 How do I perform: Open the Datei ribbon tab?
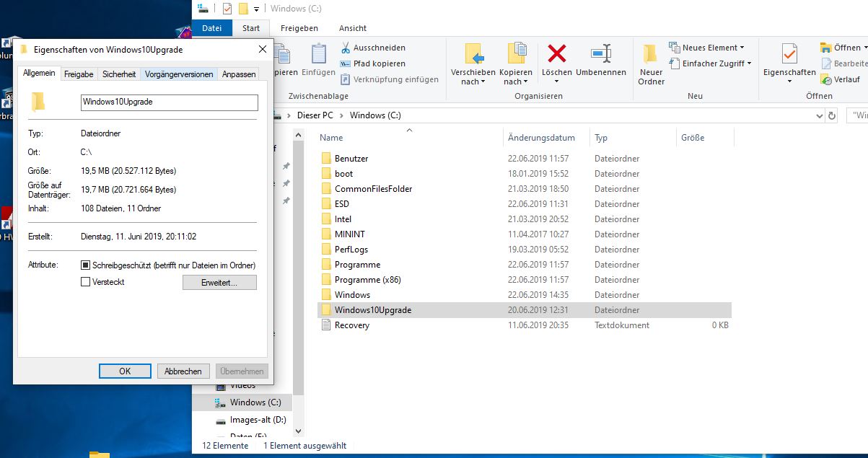click(212, 28)
